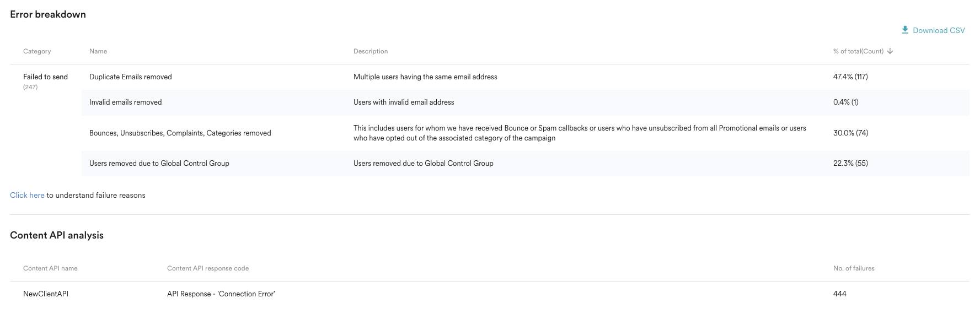Click the Name column header
This screenshot has height=314, width=980.
(98, 51)
